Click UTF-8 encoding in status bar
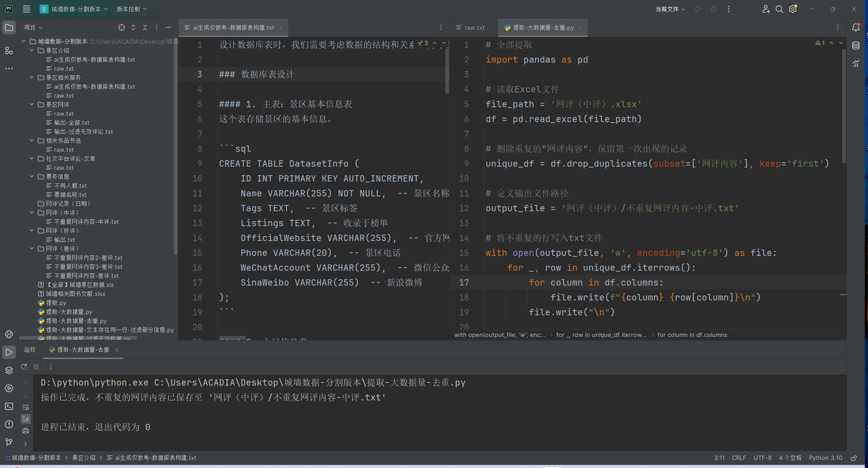The height and width of the screenshot is (468, 868). pyautogui.click(x=762, y=458)
